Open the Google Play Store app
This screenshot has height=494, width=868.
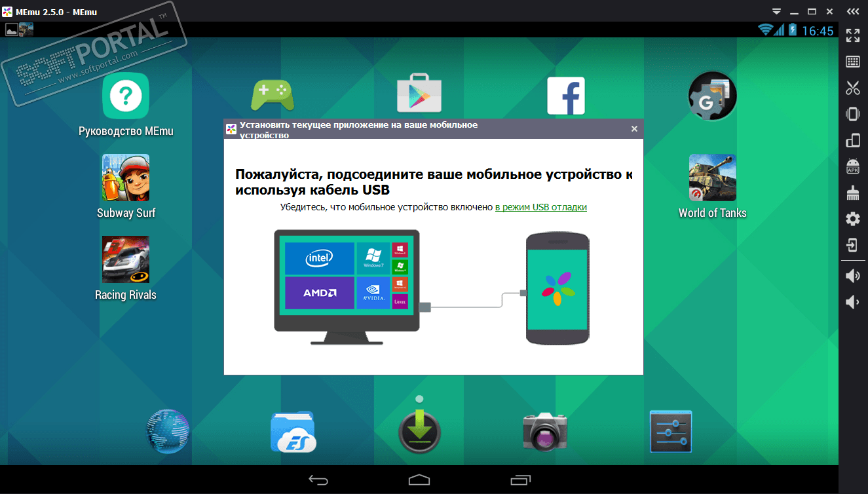coord(419,94)
